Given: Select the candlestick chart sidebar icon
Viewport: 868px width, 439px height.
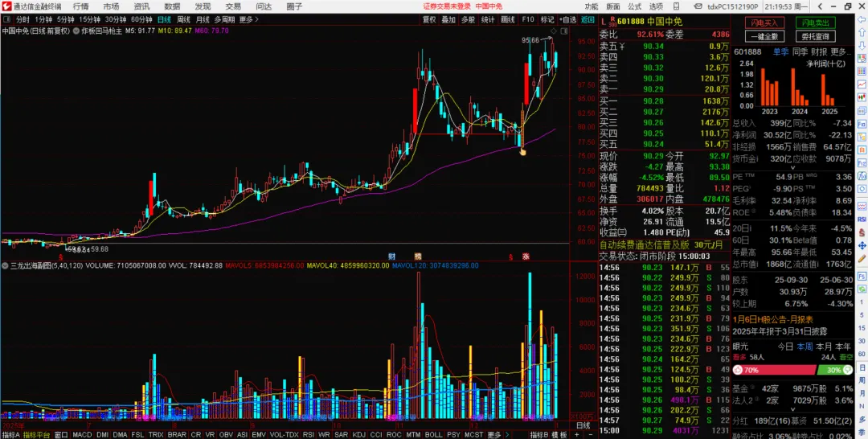Looking at the screenshot, I should [x=862, y=96].
